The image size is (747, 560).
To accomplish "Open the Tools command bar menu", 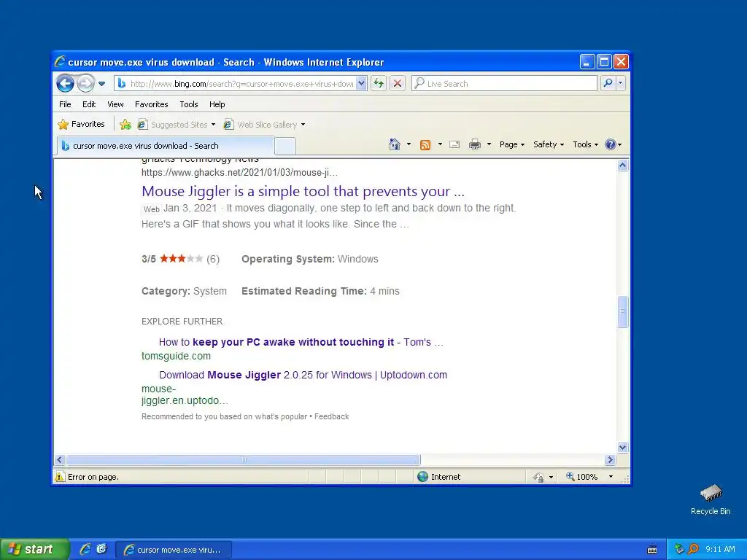I will tap(585, 144).
